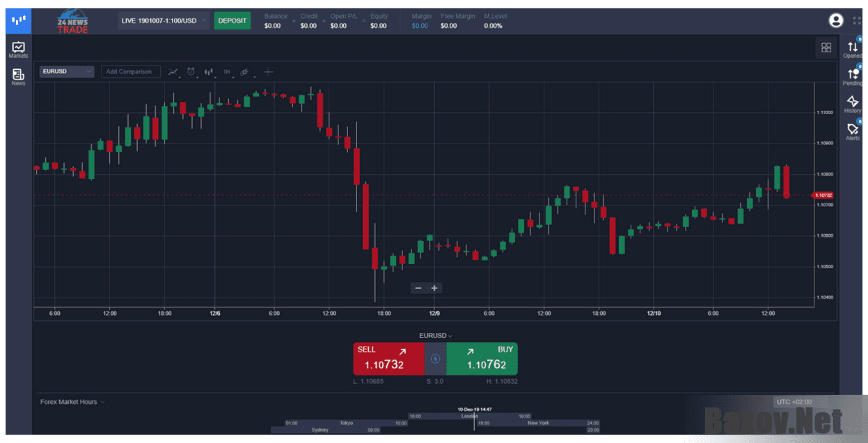
Task: Toggle the crosshair cursor tool
Action: tap(268, 71)
